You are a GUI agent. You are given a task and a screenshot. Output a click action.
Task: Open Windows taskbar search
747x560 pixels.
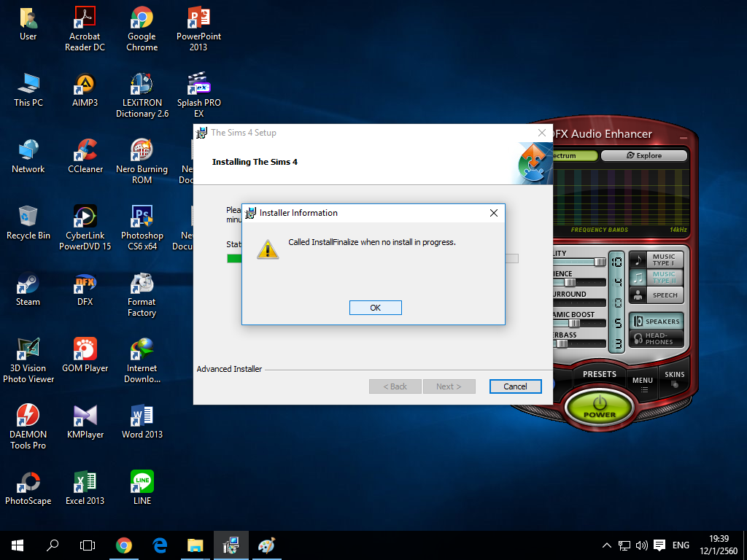click(52, 545)
